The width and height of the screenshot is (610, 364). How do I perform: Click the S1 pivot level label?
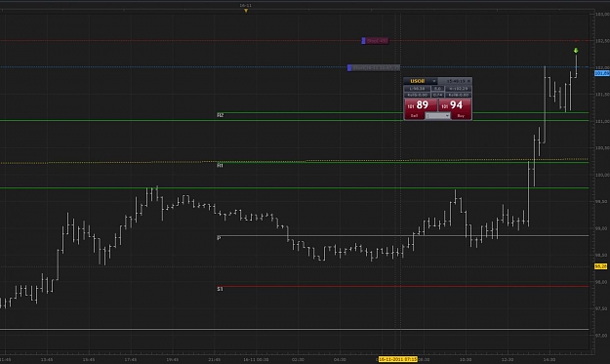coord(221,289)
